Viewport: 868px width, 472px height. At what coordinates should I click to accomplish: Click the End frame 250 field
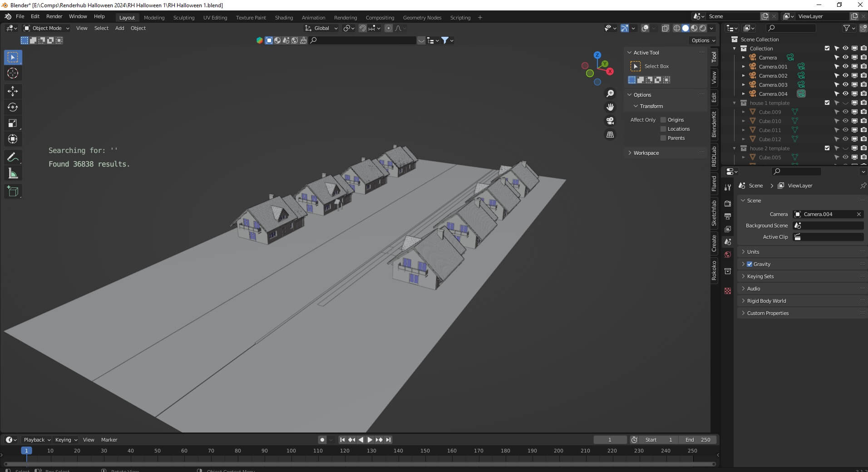pyautogui.click(x=698, y=440)
